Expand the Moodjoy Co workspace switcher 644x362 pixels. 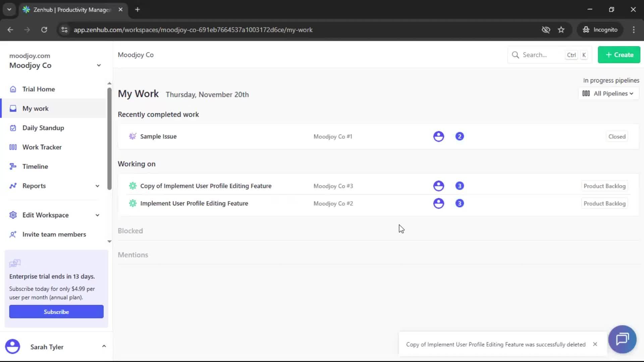98,65
